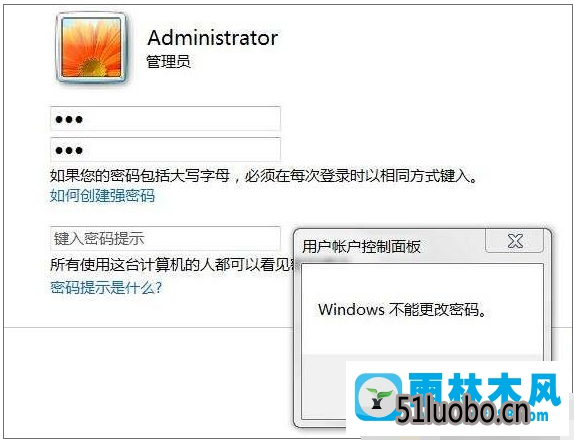Viewport: 574px width, 441px height.
Task: Click the 管理员 account type label
Action: (168, 61)
